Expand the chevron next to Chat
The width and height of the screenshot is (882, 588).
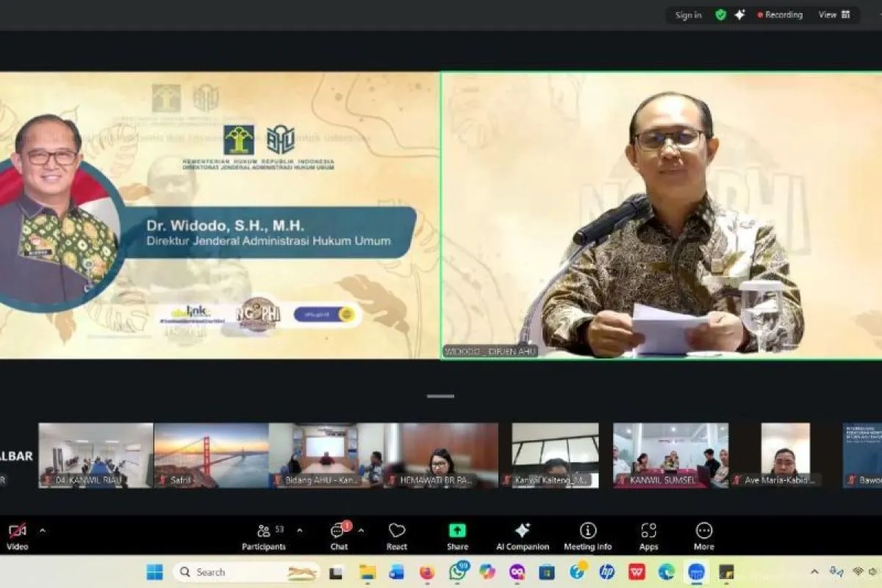(361, 530)
